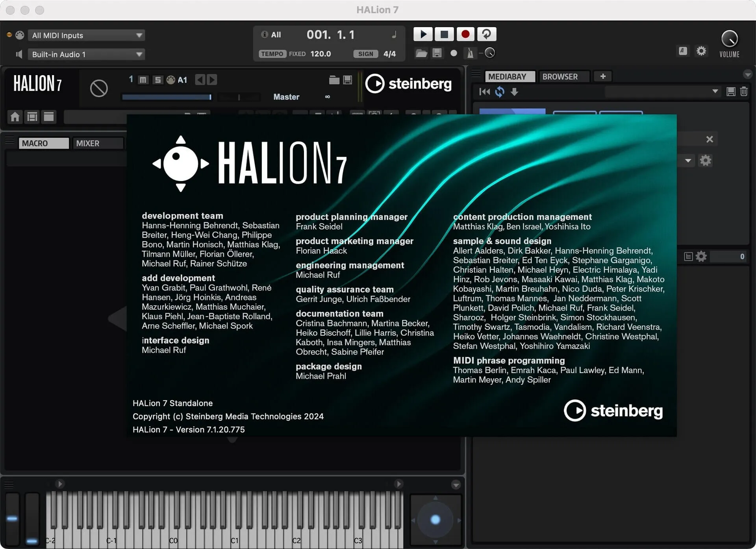Click the song position display 001. 1. 1
This screenshot has height=549, width=756.
(x=331, y=35)
